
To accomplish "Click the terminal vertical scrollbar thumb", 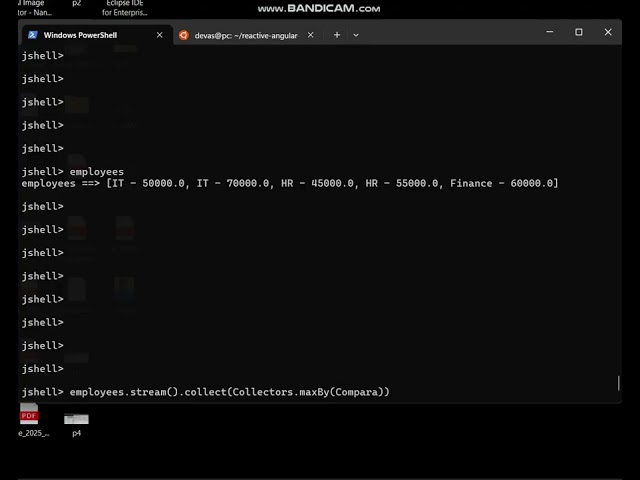I will point(618,383).
